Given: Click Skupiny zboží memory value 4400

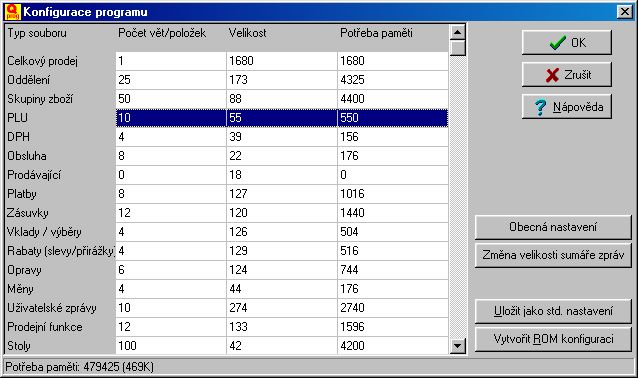Looking at the screenshot, I should (393, 99).
